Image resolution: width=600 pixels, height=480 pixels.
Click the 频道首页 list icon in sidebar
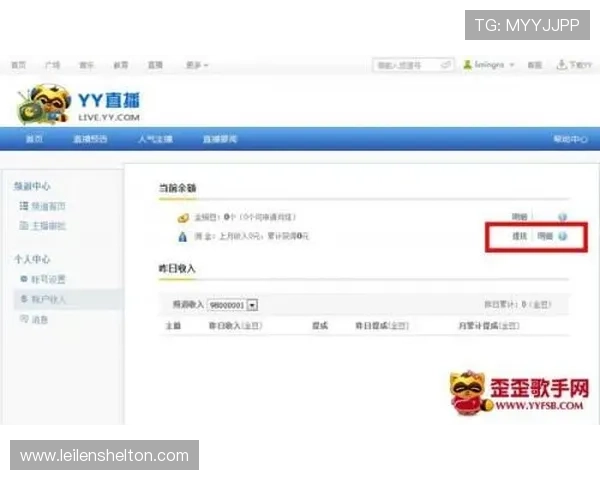24,206
